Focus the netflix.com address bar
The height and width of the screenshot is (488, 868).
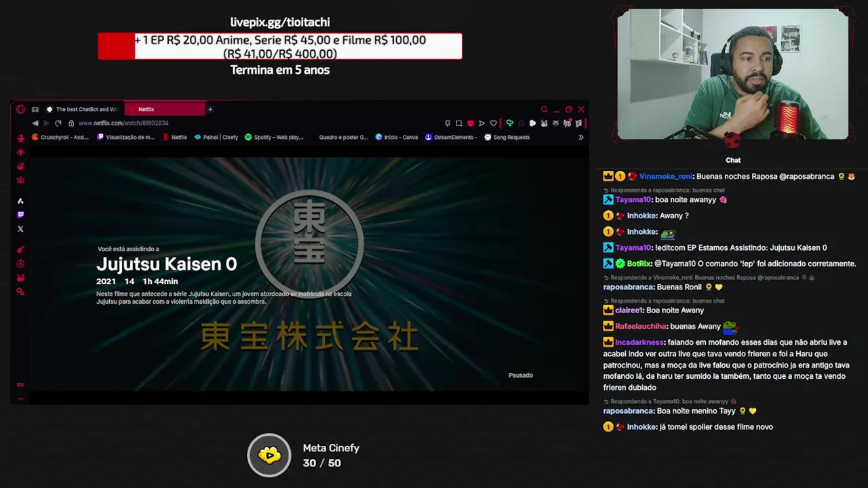click(123, 123)
